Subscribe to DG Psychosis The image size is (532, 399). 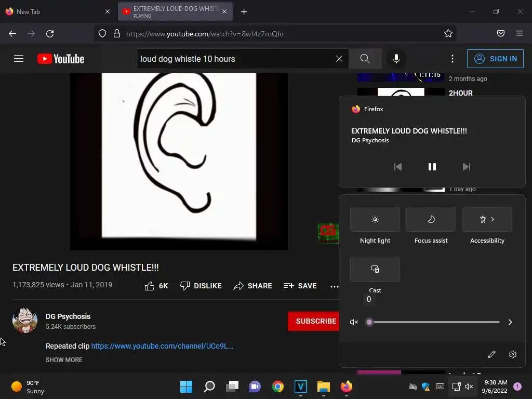tap(314, 321)
